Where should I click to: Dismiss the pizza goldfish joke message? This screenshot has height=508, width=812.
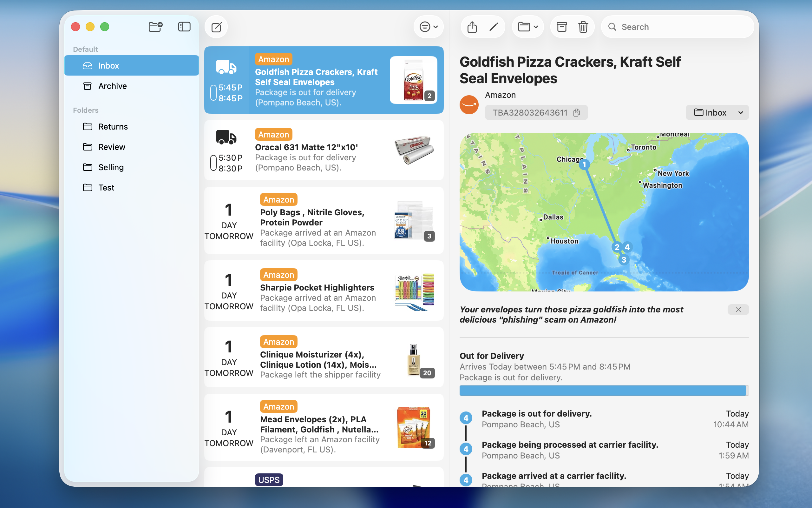(x=738, y=310)
